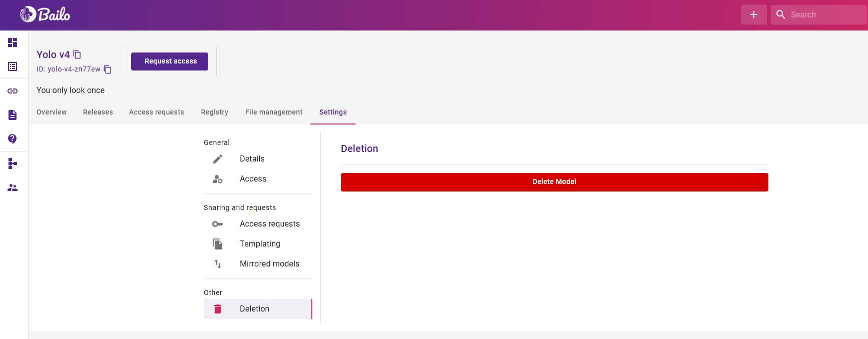This screenshot has height=339, width=868.
Task: Open the document icon in sidebar
Action: pyautogui.click(x=13, y=115)
